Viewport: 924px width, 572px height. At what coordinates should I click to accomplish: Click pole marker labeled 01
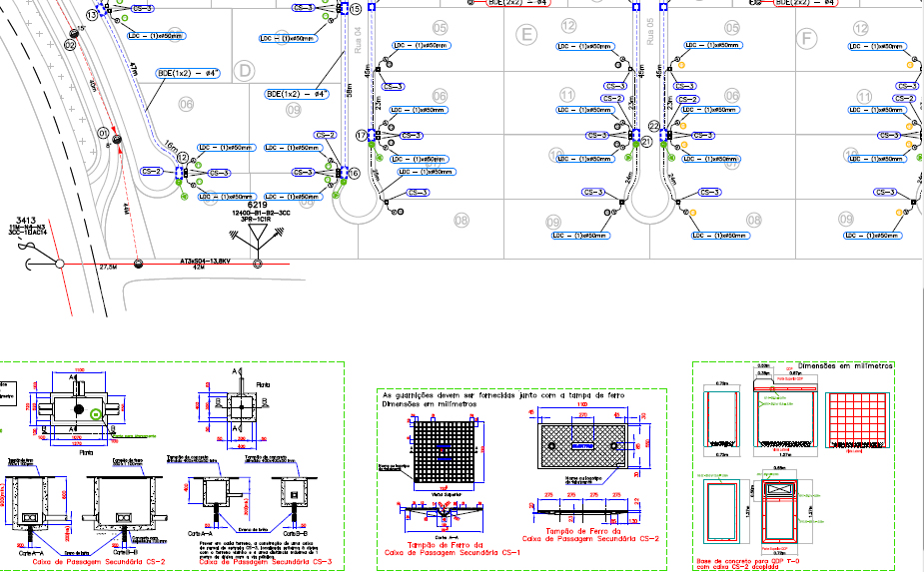click(x=103, y=132)
